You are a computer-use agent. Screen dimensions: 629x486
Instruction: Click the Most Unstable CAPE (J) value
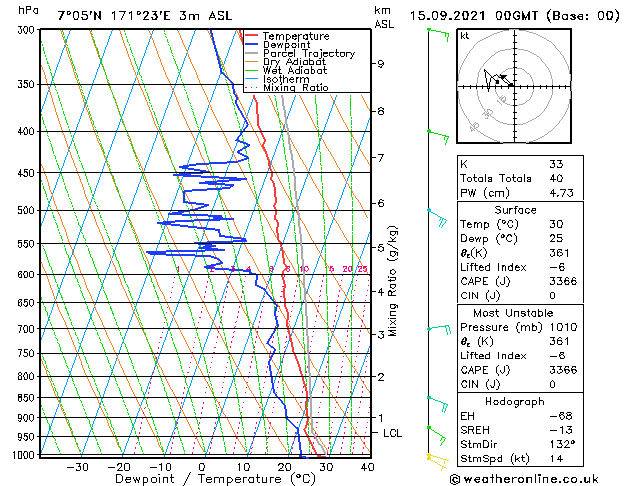[x=563, y=370]
